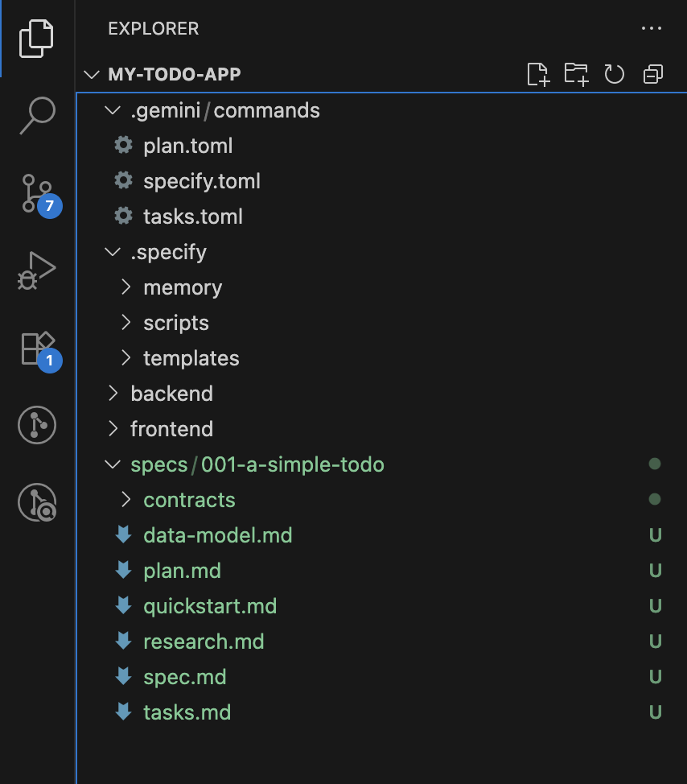Expand the frontend folder chevron
The height and width of the screenshot is (784, 687).
113,429
